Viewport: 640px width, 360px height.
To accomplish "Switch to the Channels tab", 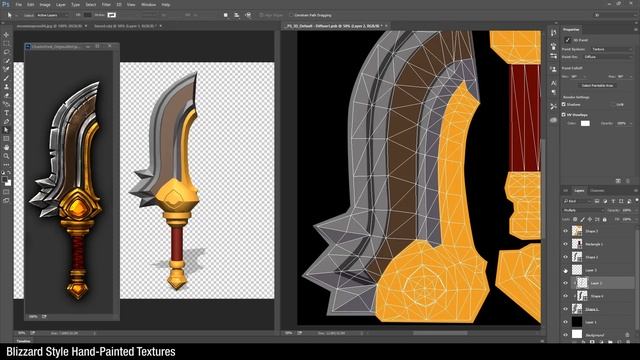I will point(597,191).
